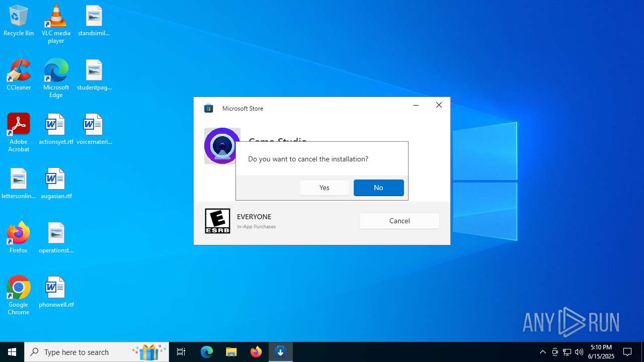This screenshot has height=362, width=644.
Task: Select the operationst... file
Action: [56, 238]
